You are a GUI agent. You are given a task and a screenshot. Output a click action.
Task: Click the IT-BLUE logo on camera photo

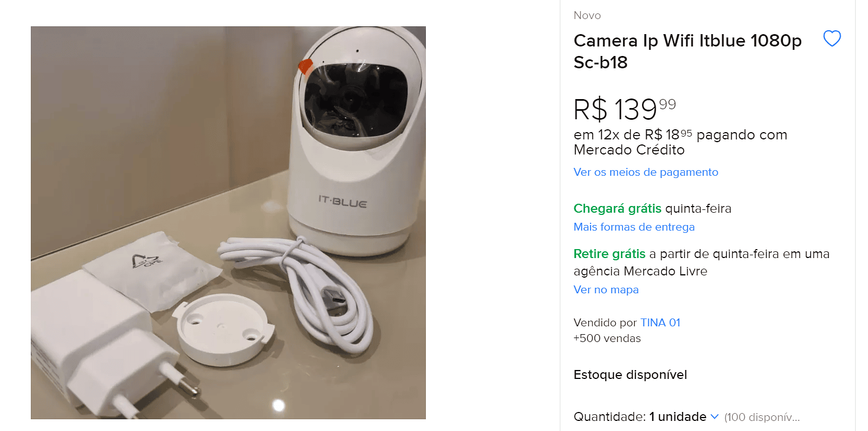(x=342, y=203)
